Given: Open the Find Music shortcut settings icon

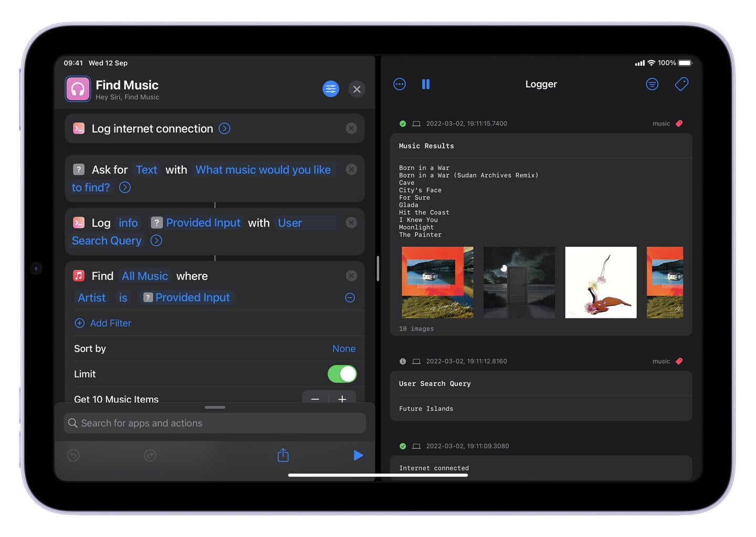Looking at the screenshot, I should tap(331, 89).
